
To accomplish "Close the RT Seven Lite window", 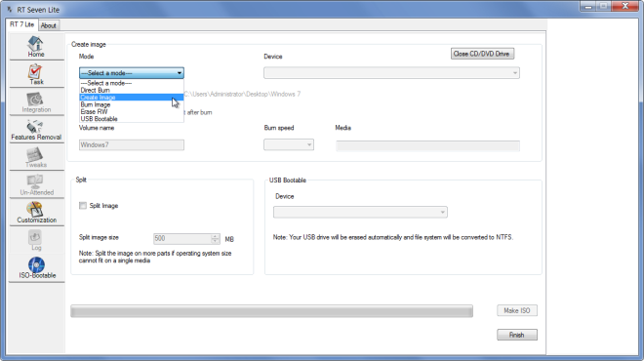I will pos(625,6).
